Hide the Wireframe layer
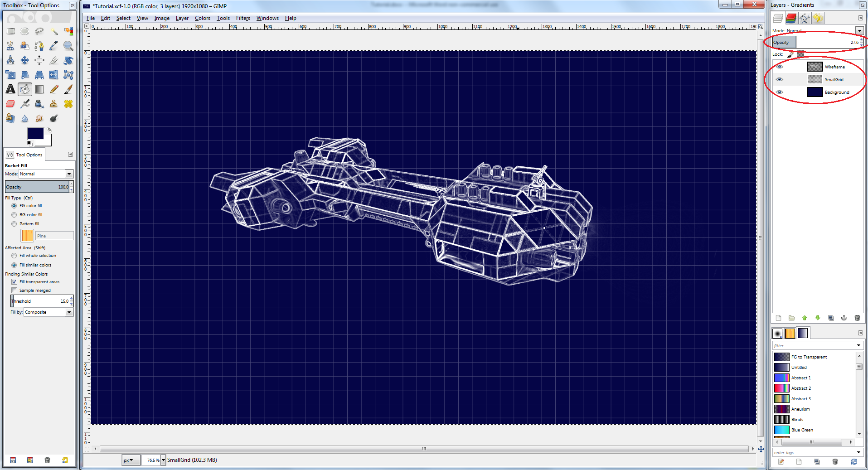The width and height of the screenshot is (868, 470). [780, 67]
